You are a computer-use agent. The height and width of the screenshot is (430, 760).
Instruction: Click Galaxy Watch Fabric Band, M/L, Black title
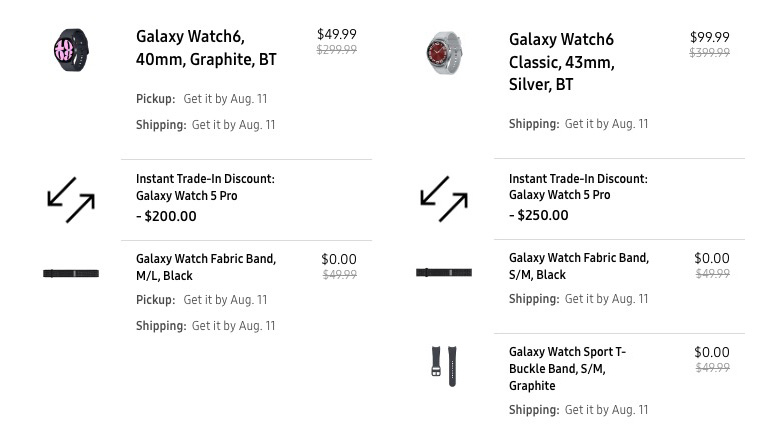[x=206, y=267]
